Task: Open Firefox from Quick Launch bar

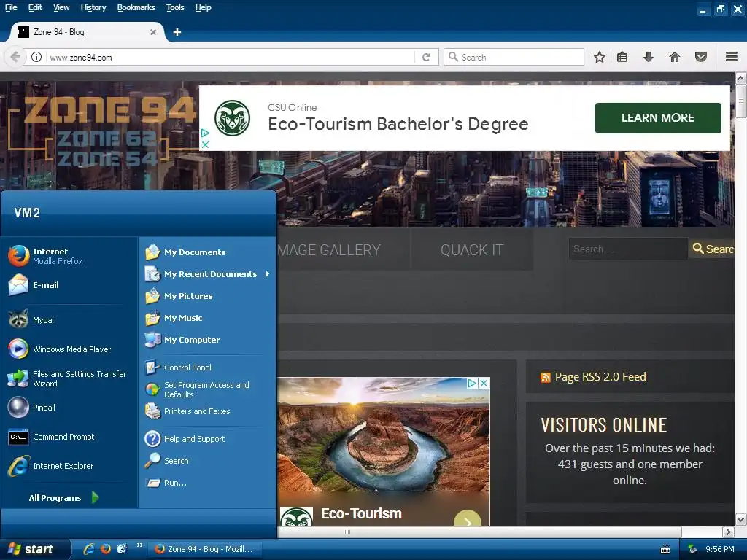Action: (106, 548)
